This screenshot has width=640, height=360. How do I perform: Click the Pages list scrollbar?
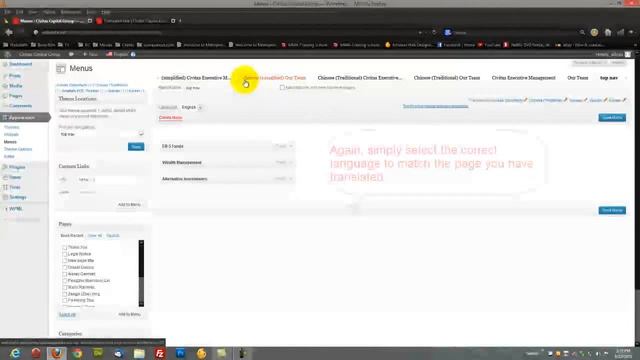click(141, 273)
